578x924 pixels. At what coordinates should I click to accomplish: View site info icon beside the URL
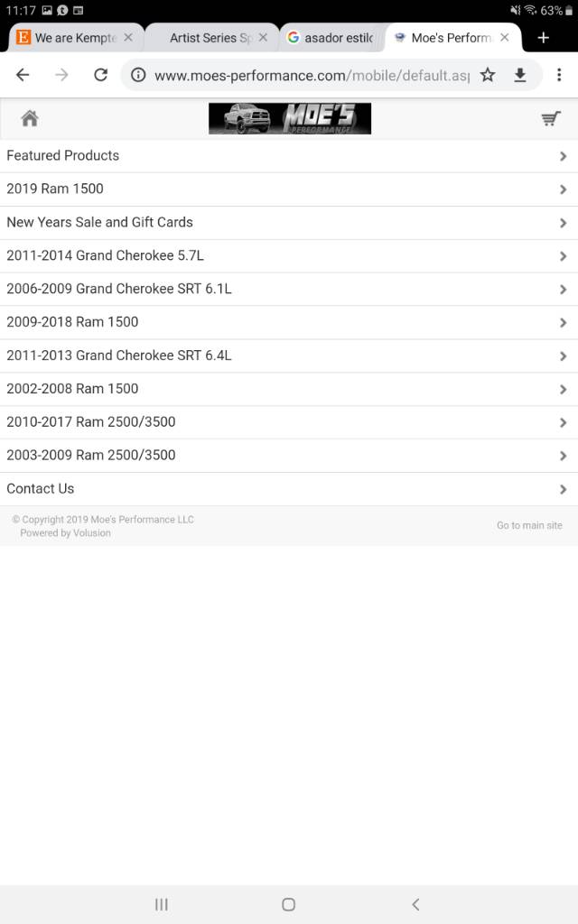click(x=138, y=75)
